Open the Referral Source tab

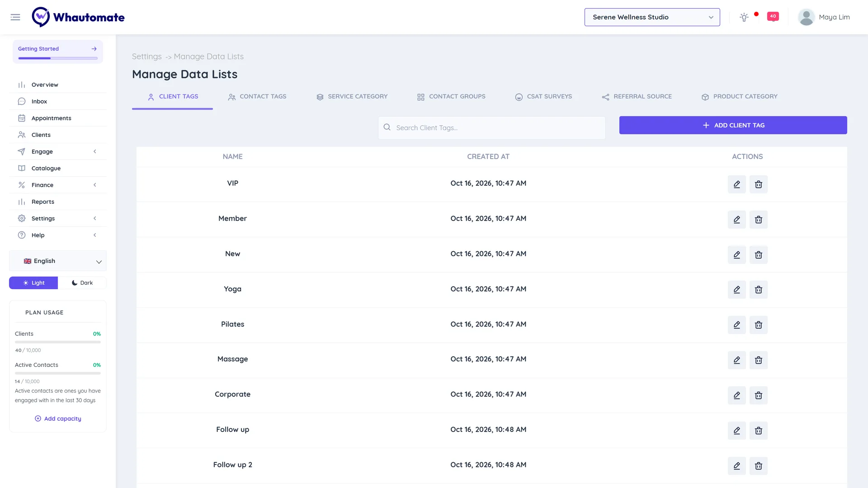click(637, 97)
